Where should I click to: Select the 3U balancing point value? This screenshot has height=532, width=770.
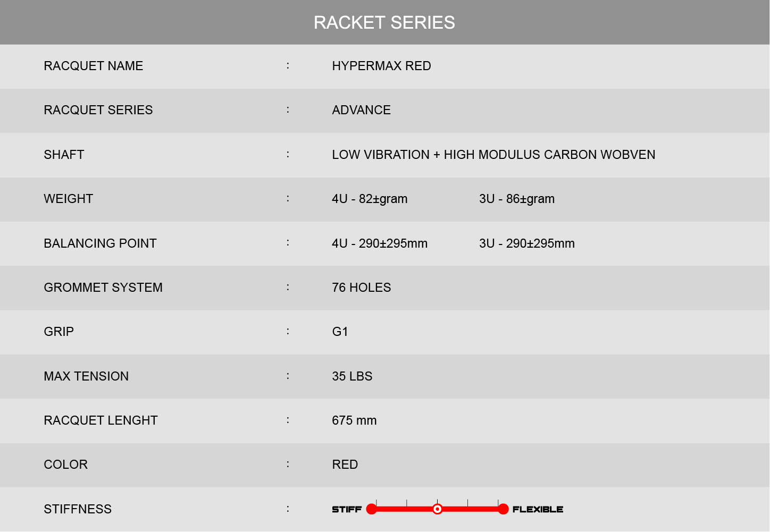[527, 243]
